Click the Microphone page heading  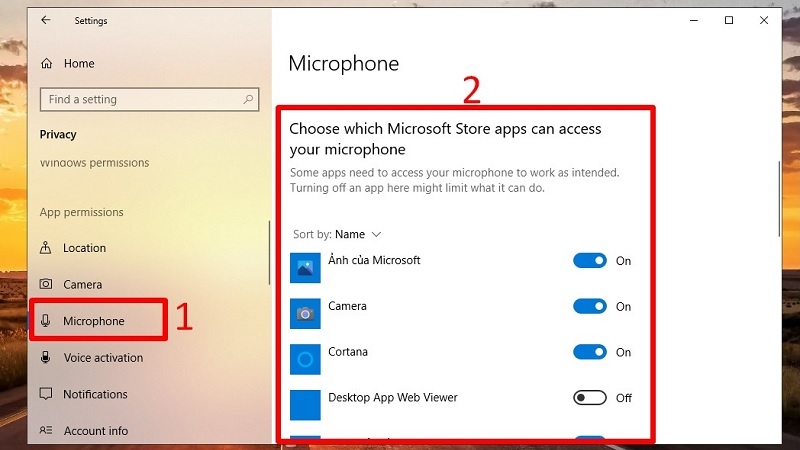(x=343, y=64)
